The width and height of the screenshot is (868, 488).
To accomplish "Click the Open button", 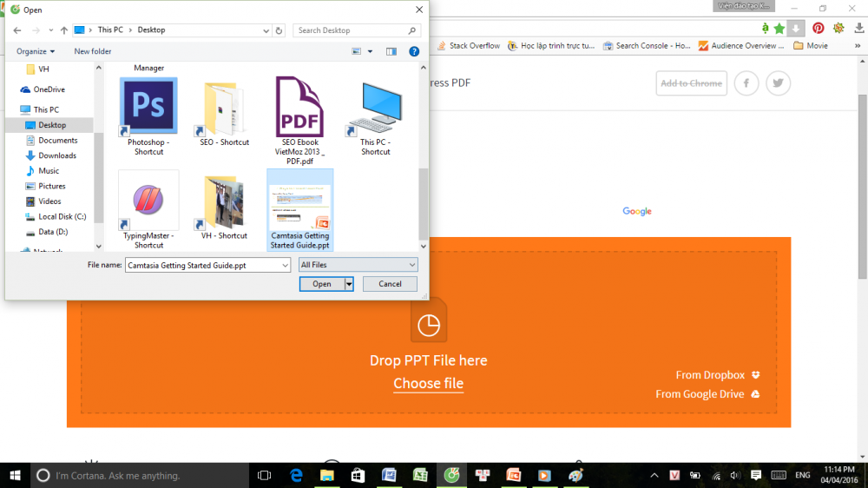I will pyautogui.click(x=322, y=284).
